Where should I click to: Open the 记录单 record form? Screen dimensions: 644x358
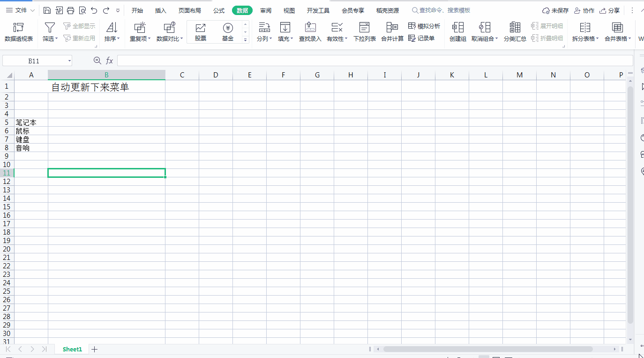click(421, 38)
